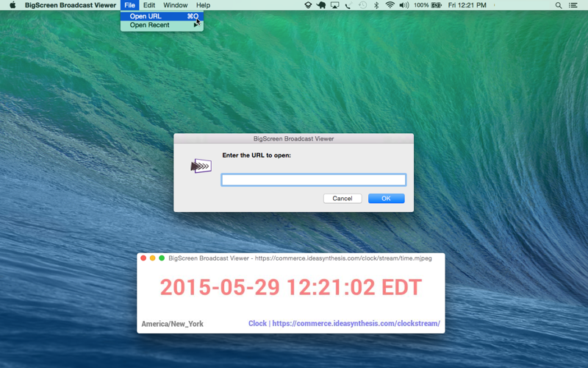
Task: Open the Bluetooth menu icon
Action: tap(376, 5)
